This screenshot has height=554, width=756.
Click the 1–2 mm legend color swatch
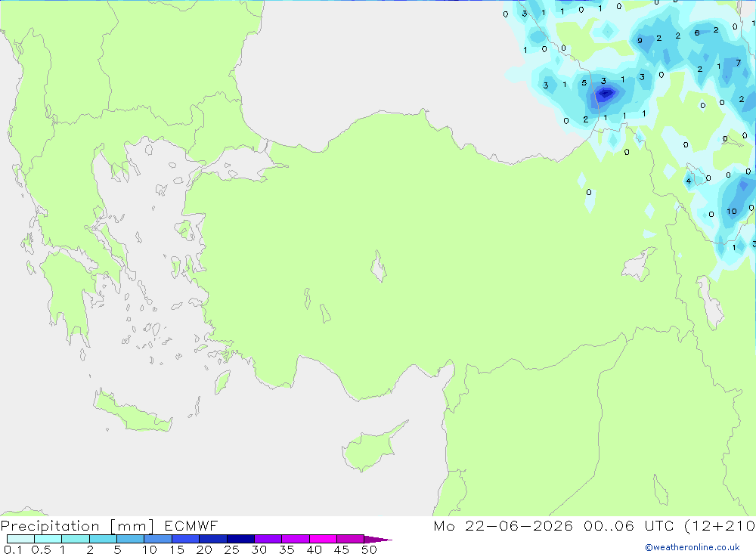(76, 539)
